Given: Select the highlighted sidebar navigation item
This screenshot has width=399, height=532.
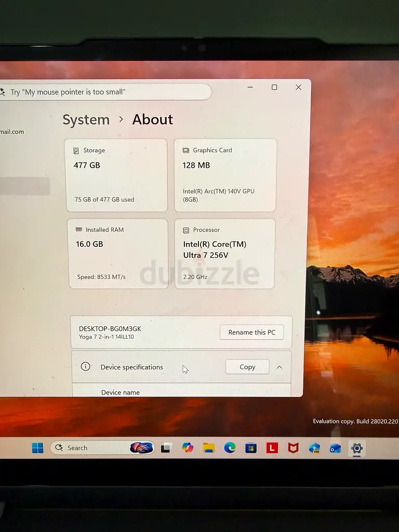Looking at the screenshot, I should point(24,186).
